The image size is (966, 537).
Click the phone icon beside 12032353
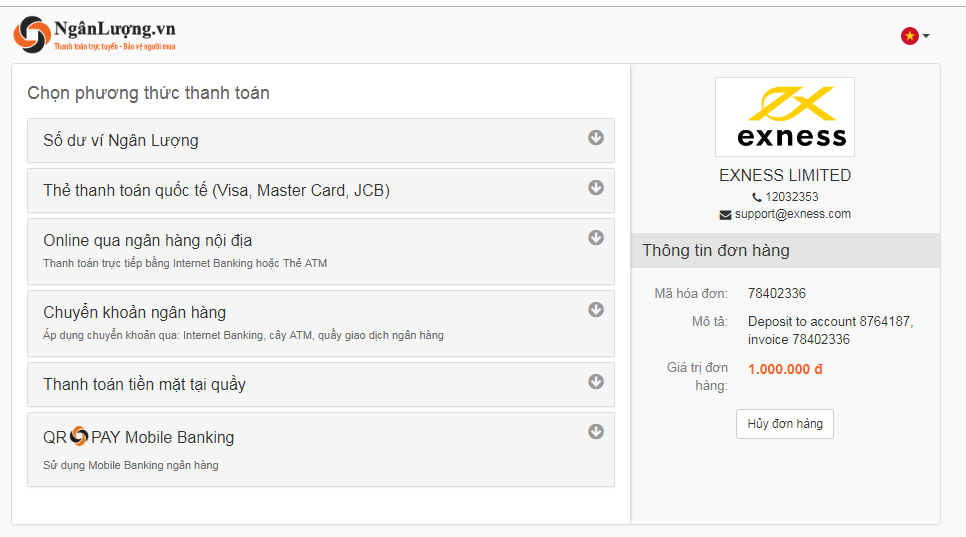[757, 197]
